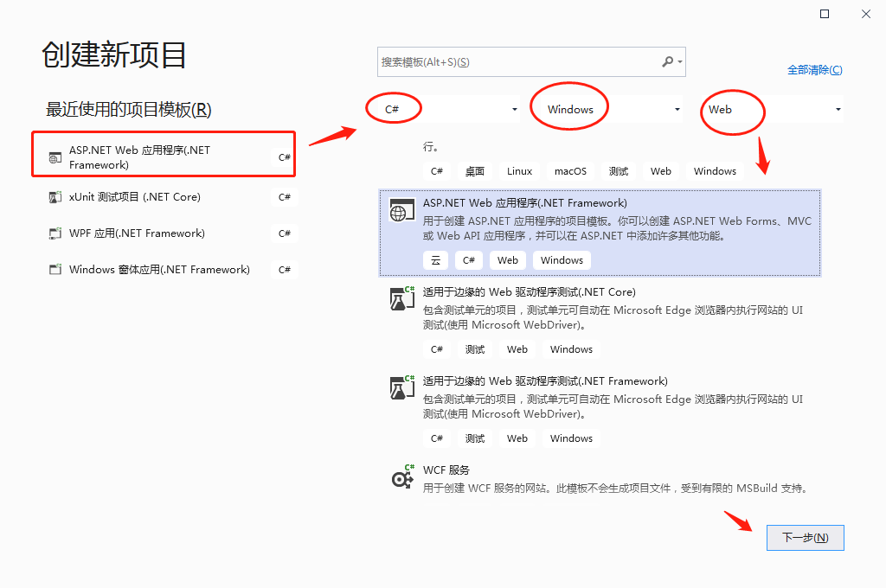Close the 创建新项目 dialog

[865, 14]
